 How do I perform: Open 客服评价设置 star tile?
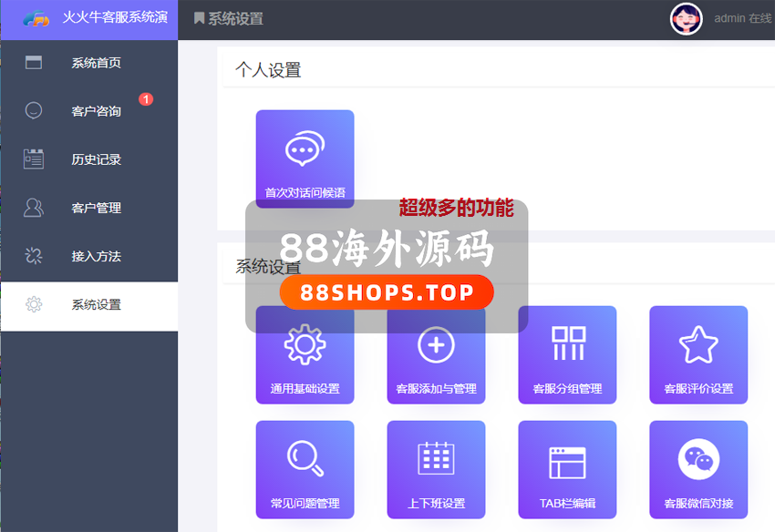pyautogui.click(x=698, y=354)
